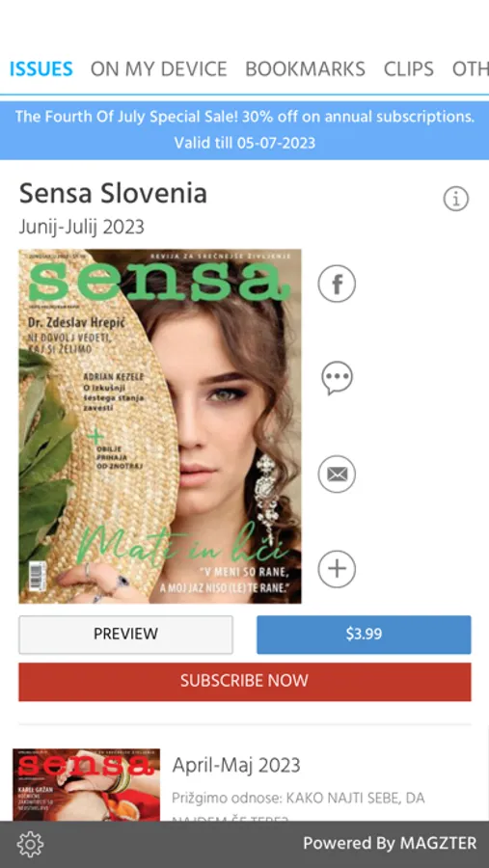Switch to the ISSUES tab
Image resolution: width=489 pixels, height=868 pixels.
pos(41,69)
